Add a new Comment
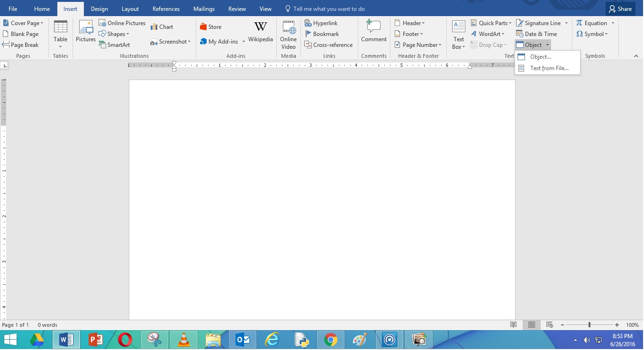The width and height of the screenshot is (644, 350). (x=374, y=32)
